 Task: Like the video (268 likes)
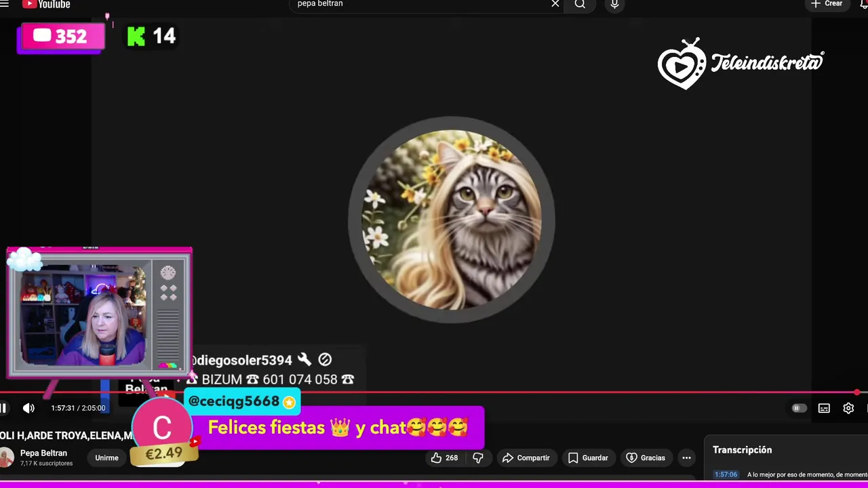[x=444, y=458]
